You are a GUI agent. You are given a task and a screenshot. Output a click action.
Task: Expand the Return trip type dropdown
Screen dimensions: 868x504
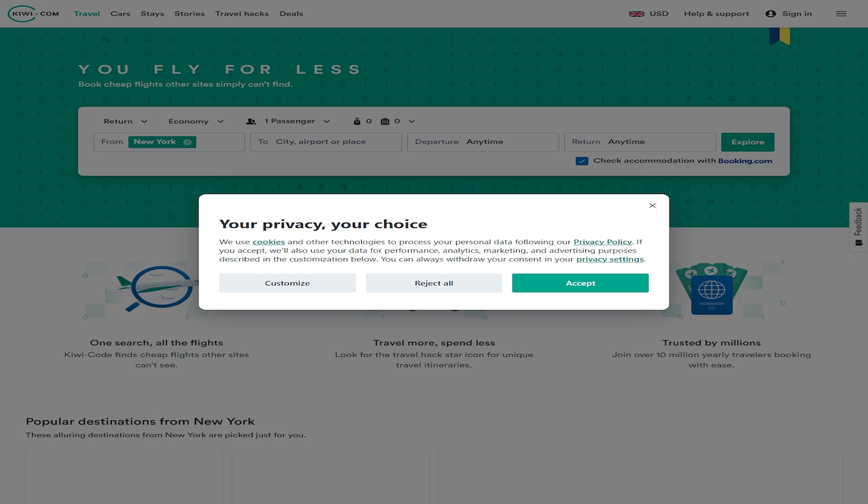tap(125, 121)
